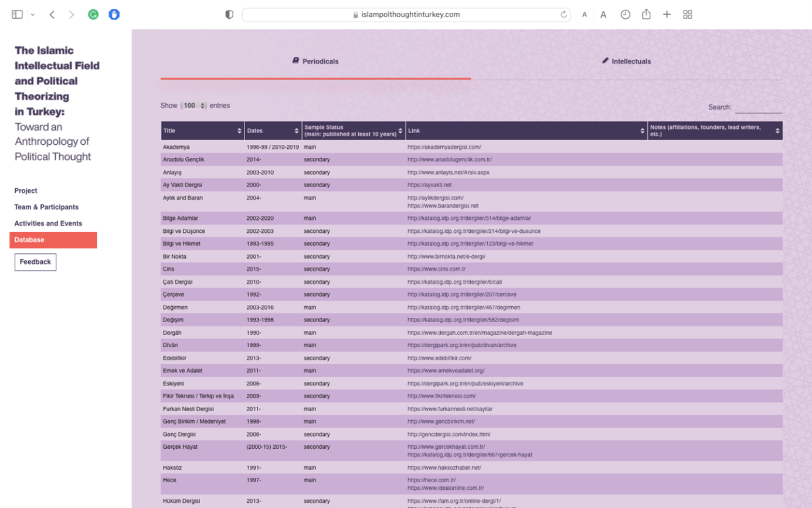The width and height of the screenshot is (812, 508).
Task: Open the history clock icon
Action: (626, 15)
